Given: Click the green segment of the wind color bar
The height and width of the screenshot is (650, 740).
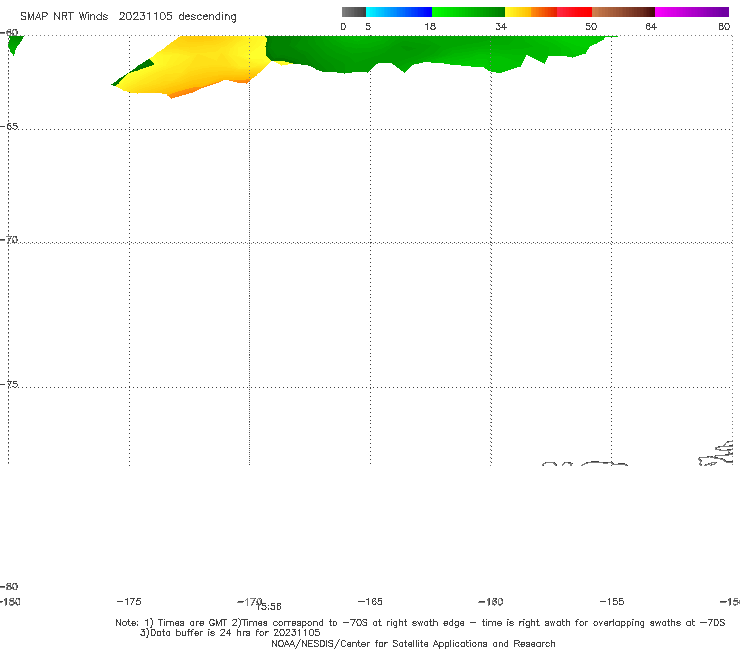Looking at the screenshot, I should (468, 12).
